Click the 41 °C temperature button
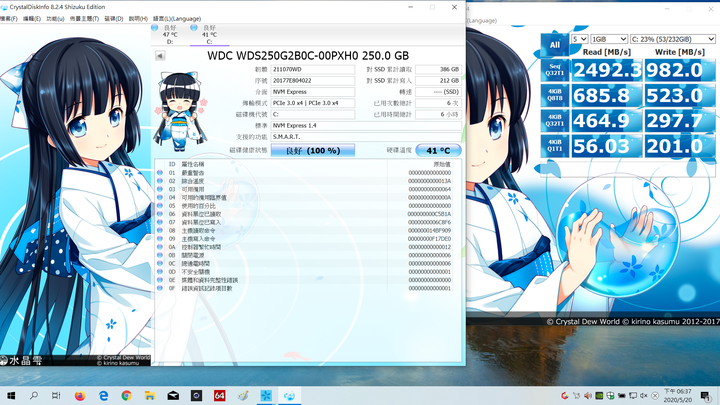 pyautogui.click(x=438, y=151)
